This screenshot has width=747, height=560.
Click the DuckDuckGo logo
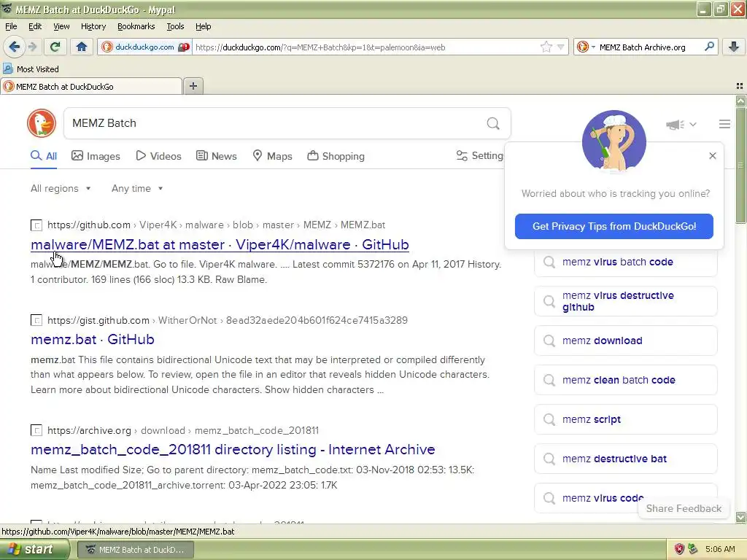(42, 123)
